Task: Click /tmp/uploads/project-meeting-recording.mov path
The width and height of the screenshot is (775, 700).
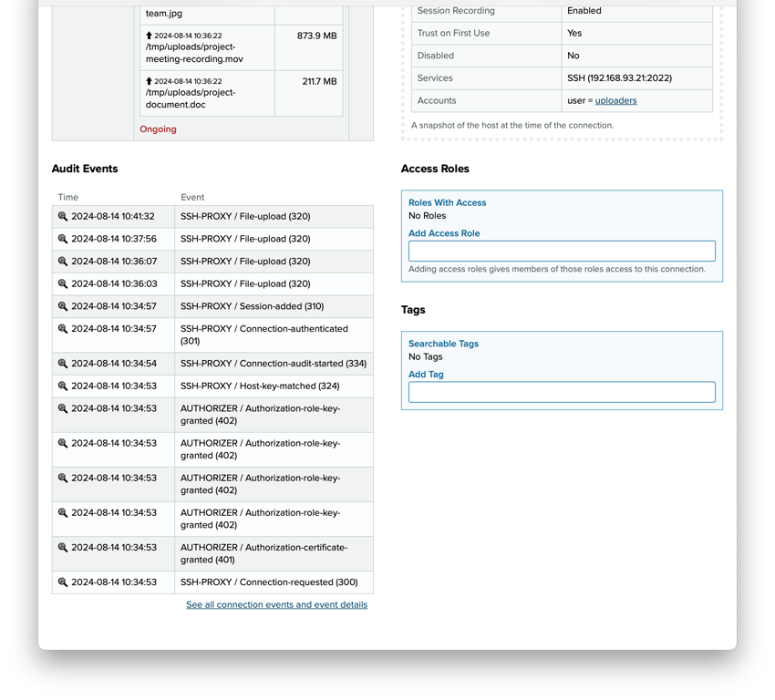Action: 194,53
